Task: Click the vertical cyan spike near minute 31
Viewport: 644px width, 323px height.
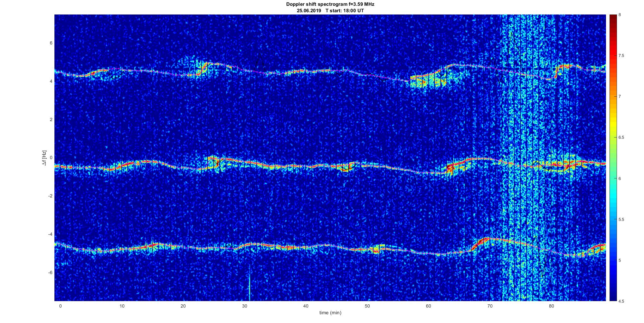Action: (x=250, y=283)
